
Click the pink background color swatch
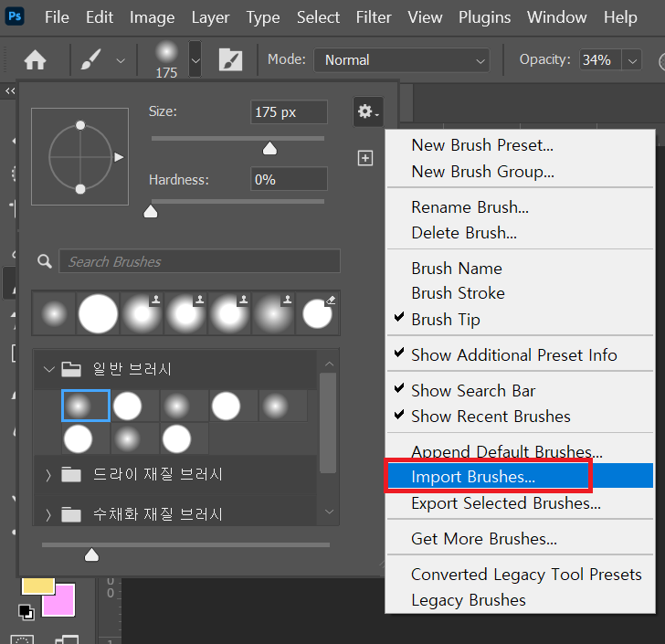[x=58, y=600]
